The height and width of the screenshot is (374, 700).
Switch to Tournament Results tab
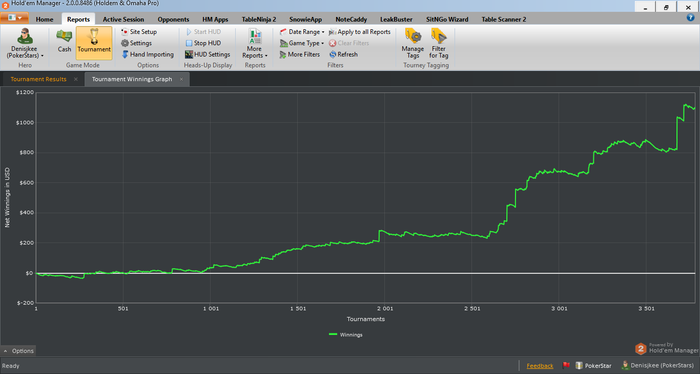click(38, 79)
